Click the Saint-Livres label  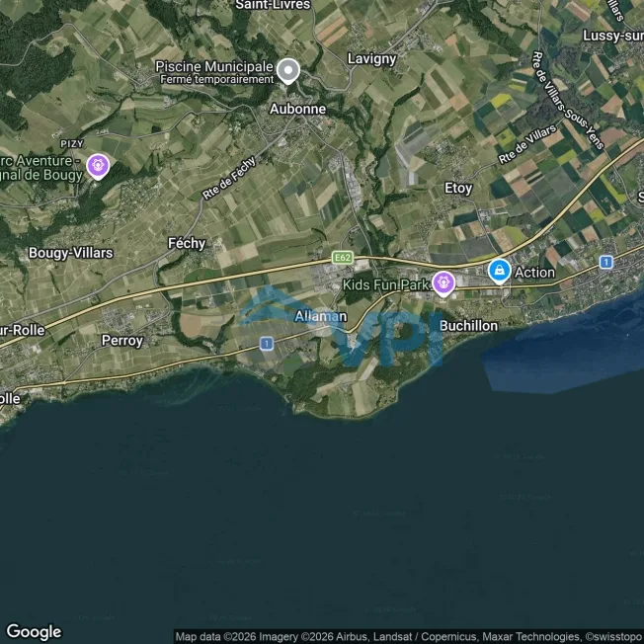273,5
